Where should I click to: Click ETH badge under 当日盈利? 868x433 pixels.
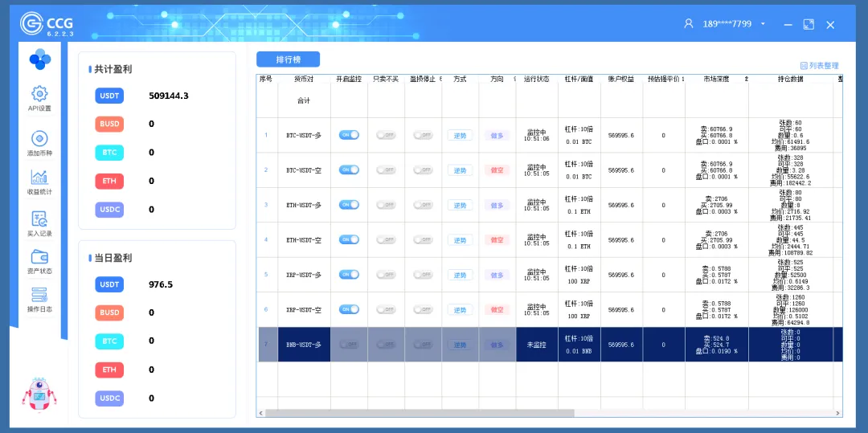click(x=109, y=370)
